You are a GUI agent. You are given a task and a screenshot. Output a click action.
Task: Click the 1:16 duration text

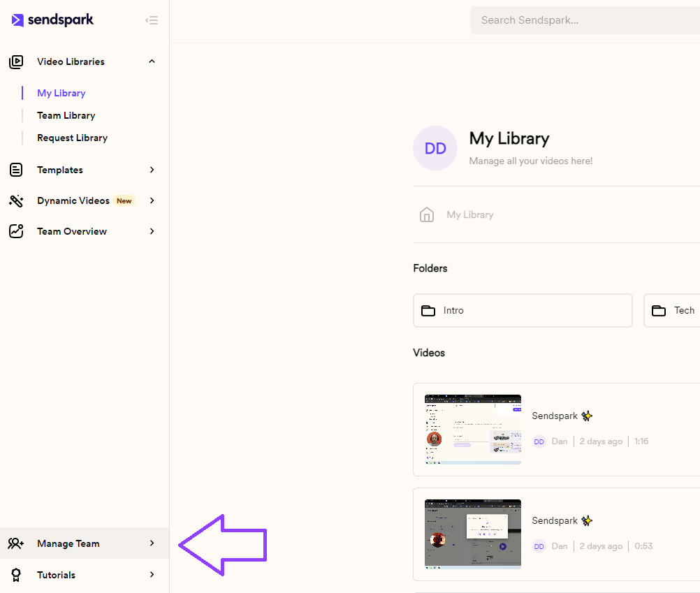(x=641, y=441)
